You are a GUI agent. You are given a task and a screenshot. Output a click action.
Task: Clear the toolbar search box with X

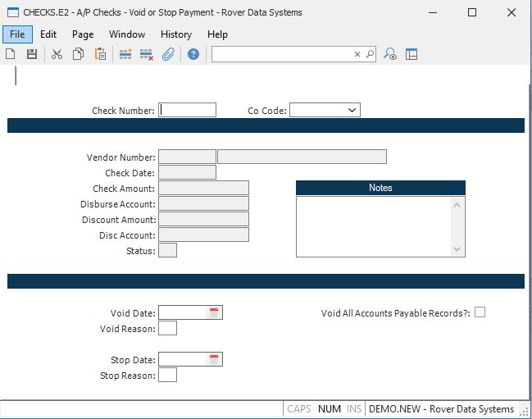point(357,54)
